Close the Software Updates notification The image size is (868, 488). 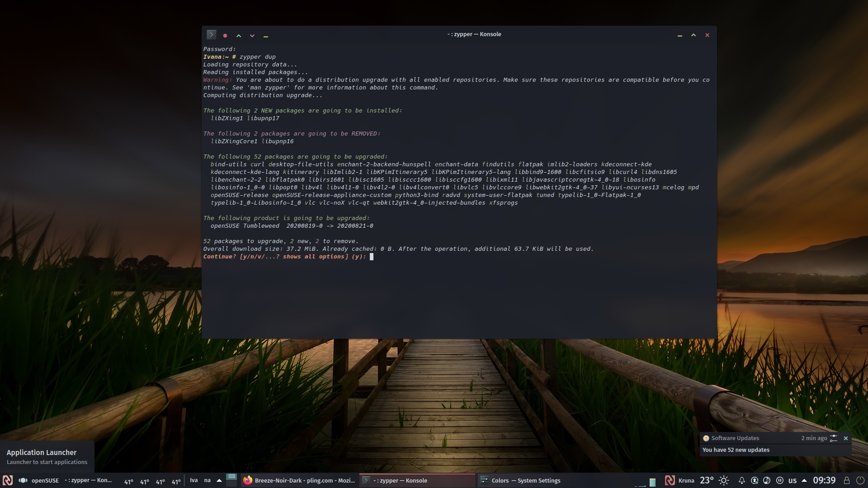coord(846,438)
